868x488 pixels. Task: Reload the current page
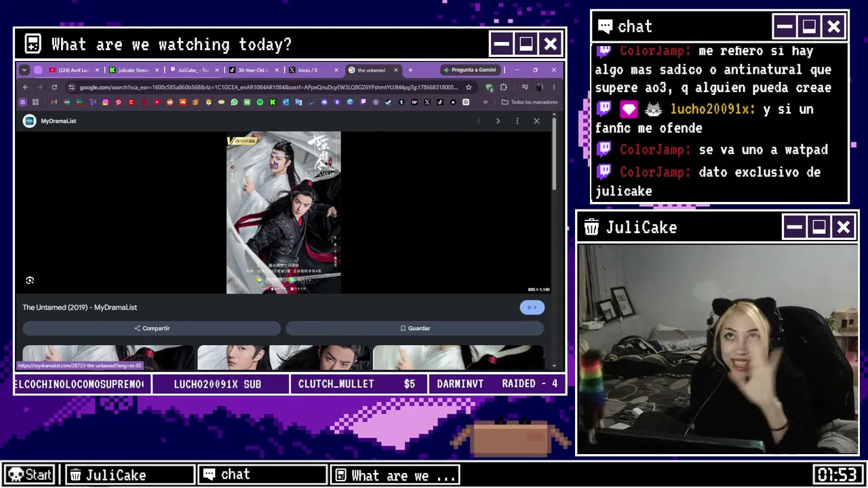point(54,87)
